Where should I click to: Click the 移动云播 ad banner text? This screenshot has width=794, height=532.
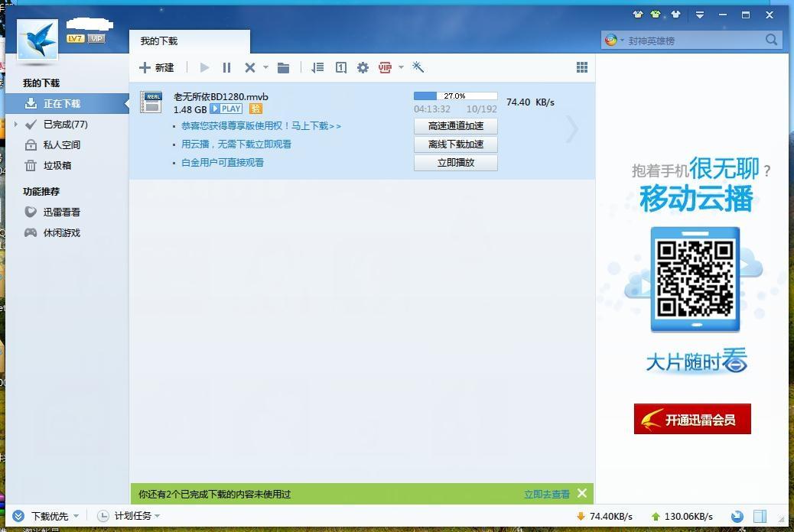point(696,198)
